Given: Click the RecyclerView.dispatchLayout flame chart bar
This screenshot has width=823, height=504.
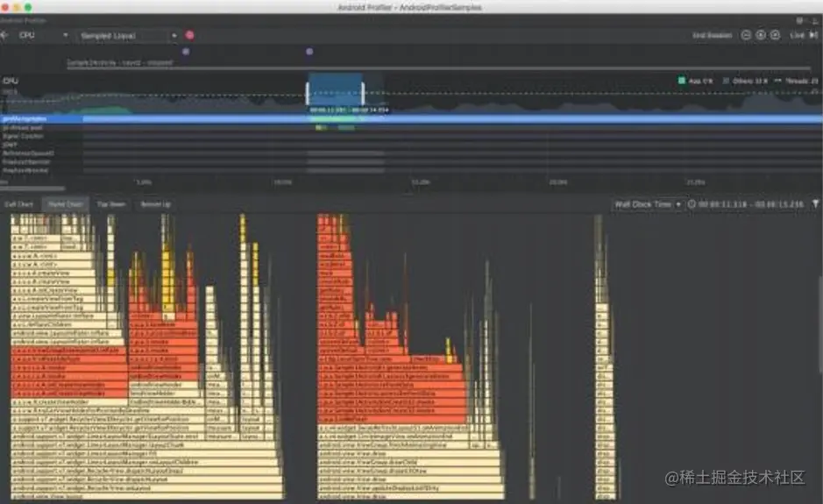Looking at the screenshot, I should 146,479.
